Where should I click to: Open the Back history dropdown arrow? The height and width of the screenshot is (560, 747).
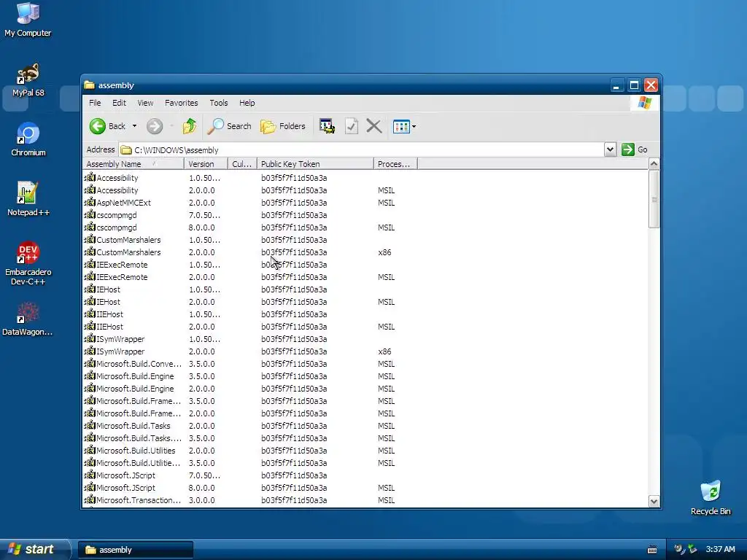pyautogui.click(x=134, y=126)
